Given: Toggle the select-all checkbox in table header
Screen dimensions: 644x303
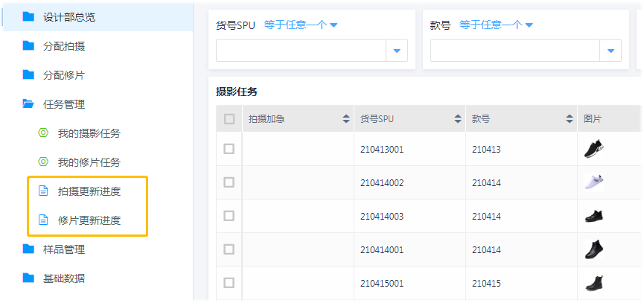Looking at the screenshot, I should pyautogui.click(x=229, y=118).
